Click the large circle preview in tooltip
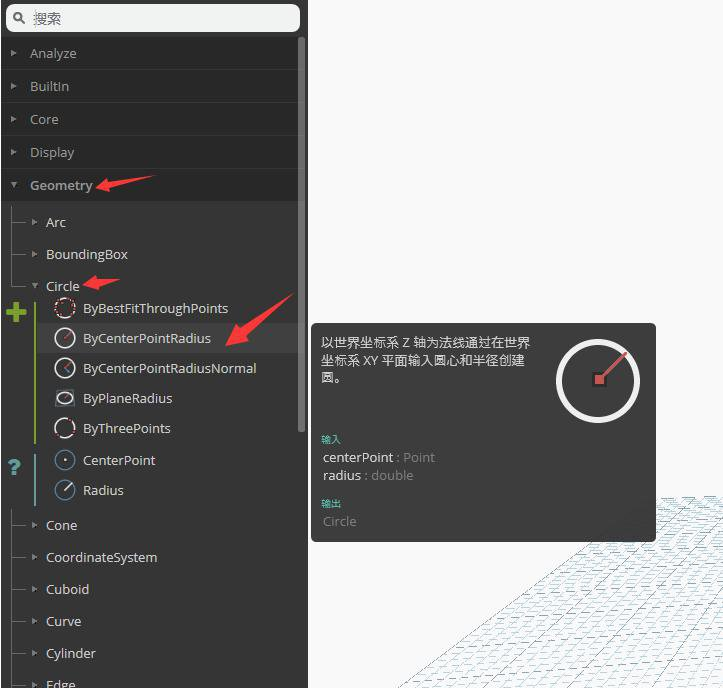Image resolution: width=723 pixels, height=688 pixels. (x=598, y=381)
